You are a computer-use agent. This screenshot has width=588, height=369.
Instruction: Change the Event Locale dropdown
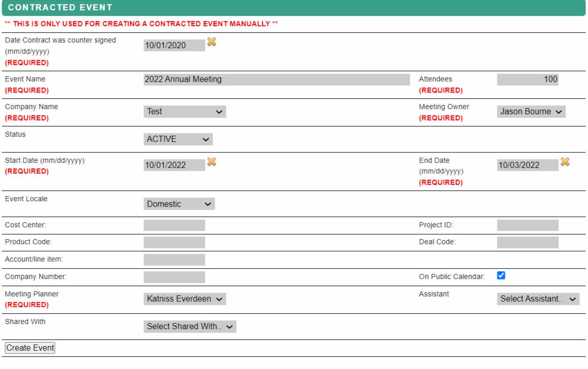(x=179, y=204)
